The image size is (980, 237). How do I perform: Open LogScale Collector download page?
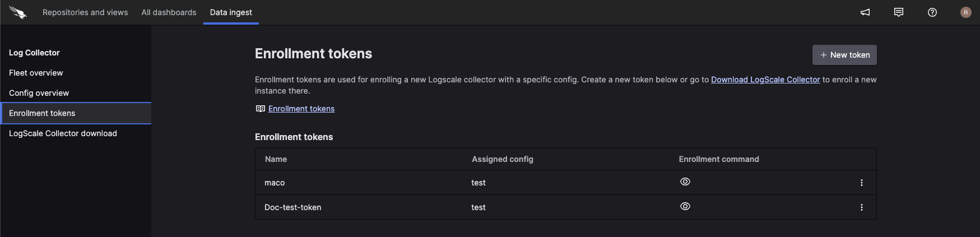(x=63, y=133)
